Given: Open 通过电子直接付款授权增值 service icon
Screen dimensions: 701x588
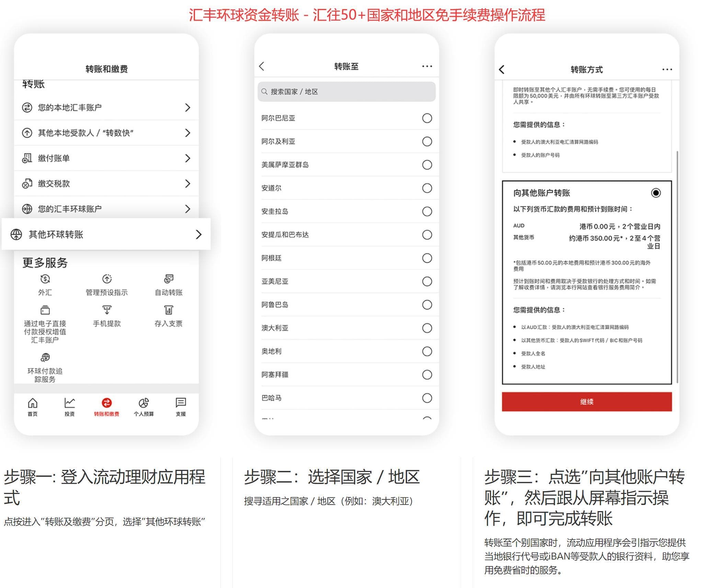Looking at the screenshot, I should 45,310.
